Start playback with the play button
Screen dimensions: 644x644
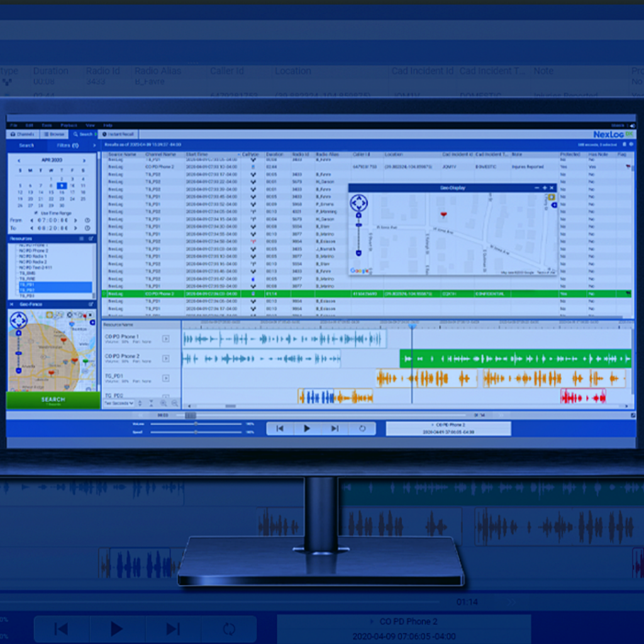[x=307, y=428]
